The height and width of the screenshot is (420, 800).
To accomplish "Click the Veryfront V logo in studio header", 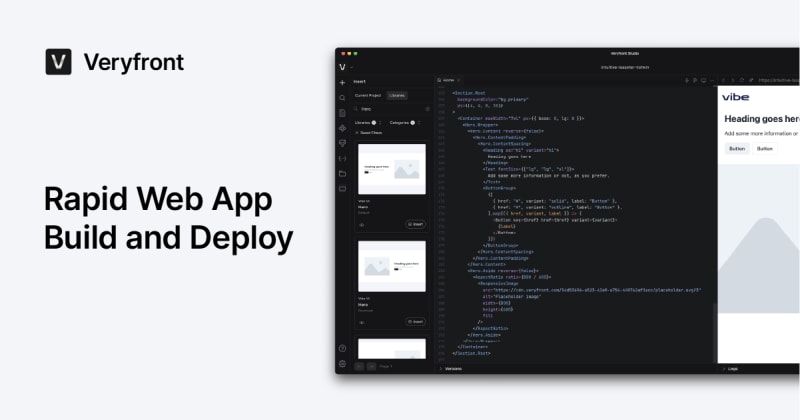I will [342, 66].
